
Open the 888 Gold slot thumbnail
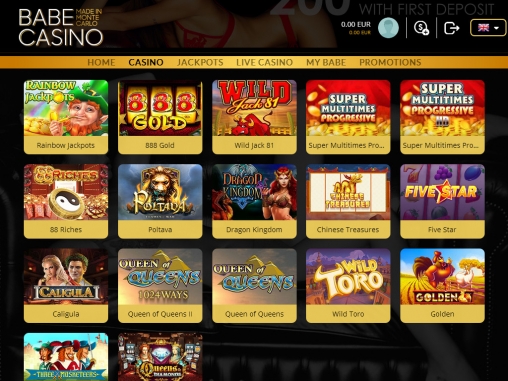click(160, 108)
